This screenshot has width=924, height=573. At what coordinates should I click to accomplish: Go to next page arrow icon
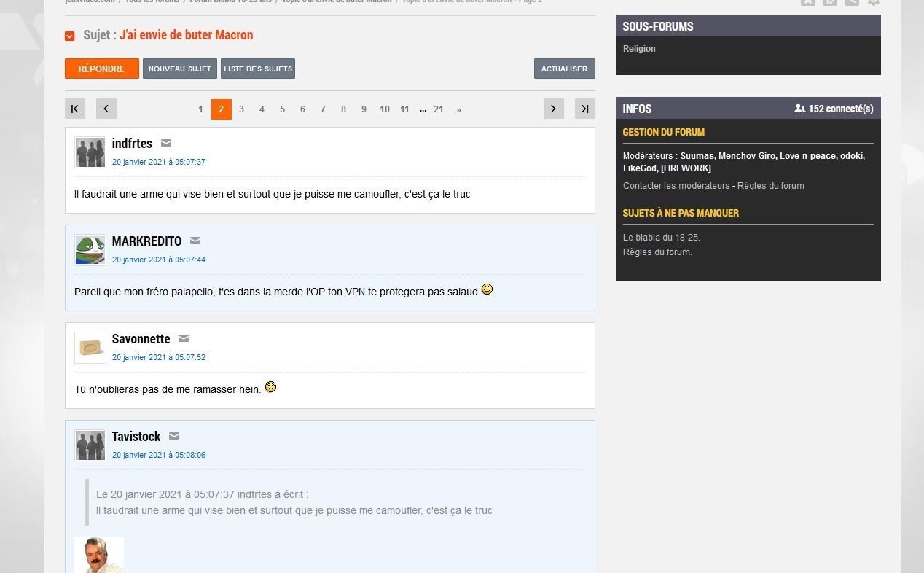pos(554,109)
